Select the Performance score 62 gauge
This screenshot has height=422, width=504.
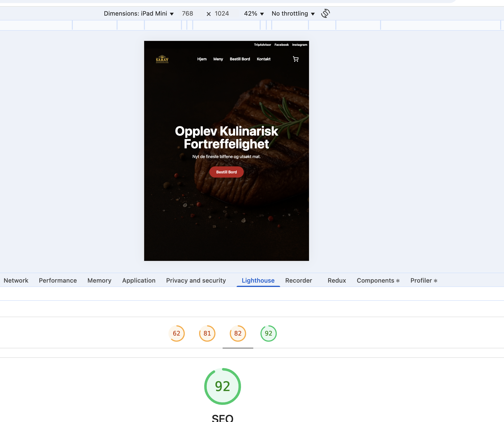[x=176, y=333]
